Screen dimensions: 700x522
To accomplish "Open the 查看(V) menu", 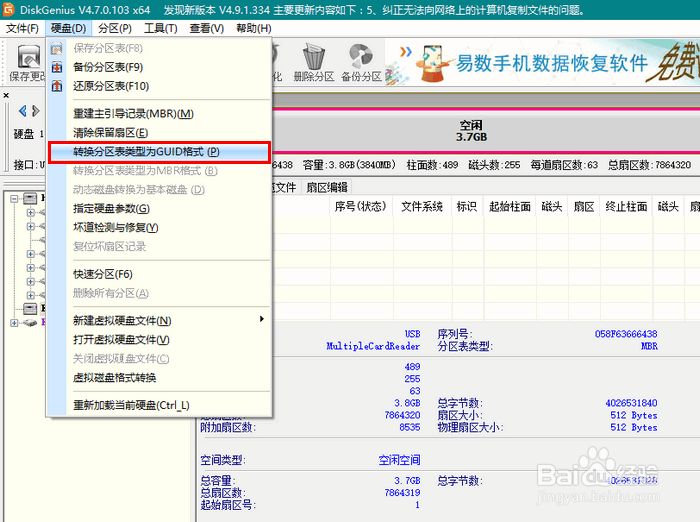I will [206, 28].
